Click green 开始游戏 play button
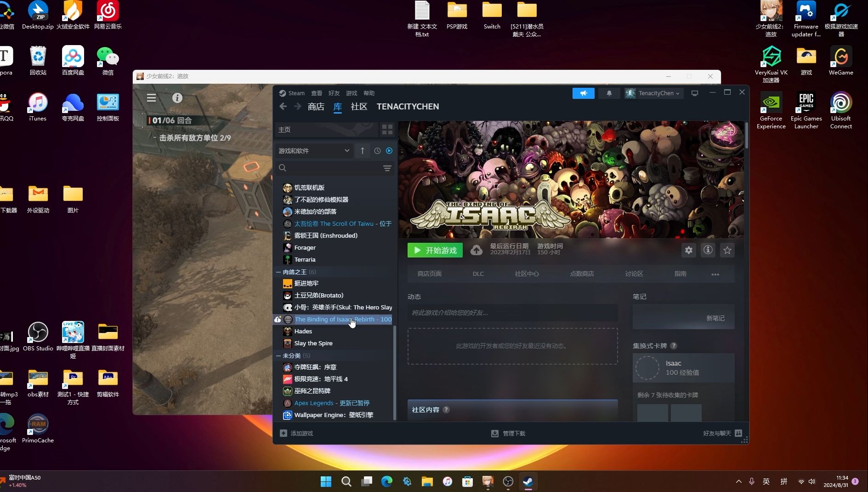Screen dimensions: 868x492 (435, 250)
